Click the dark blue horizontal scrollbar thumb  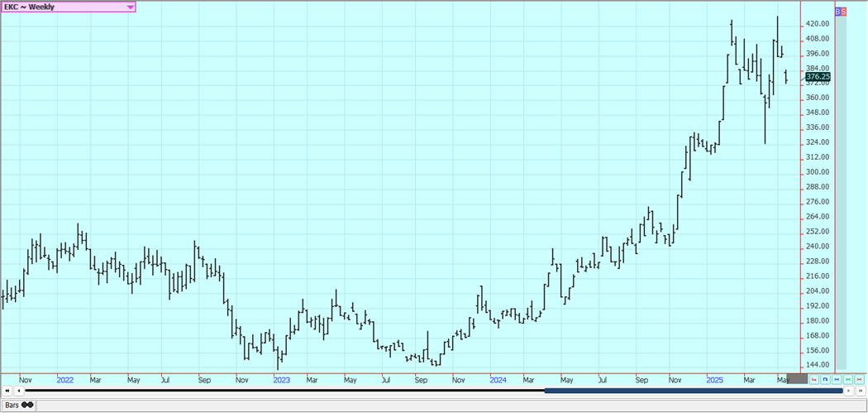pos(694,391)
